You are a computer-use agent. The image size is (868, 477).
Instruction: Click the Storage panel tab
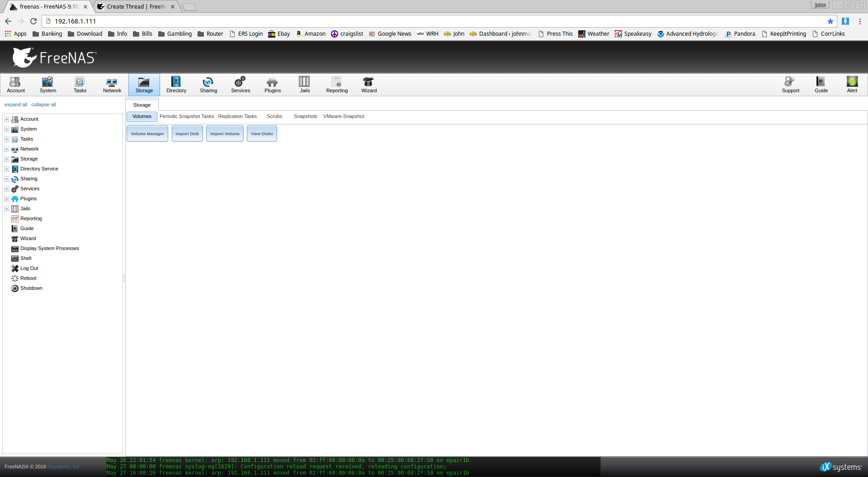(x=142, y=105)
